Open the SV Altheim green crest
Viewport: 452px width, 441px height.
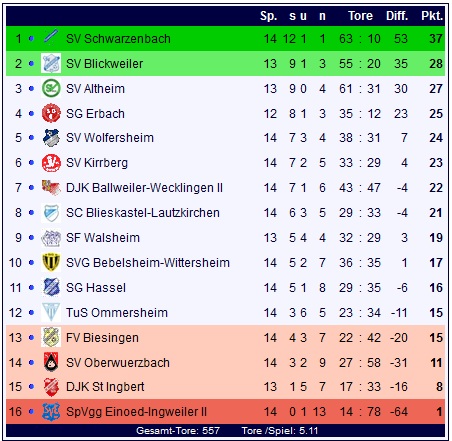point(51,88)
